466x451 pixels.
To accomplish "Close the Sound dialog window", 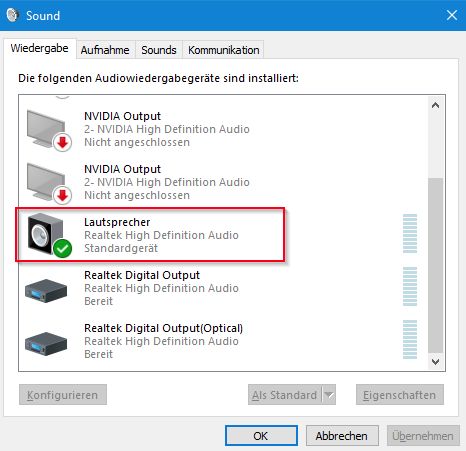I will (x=452, y=15).
